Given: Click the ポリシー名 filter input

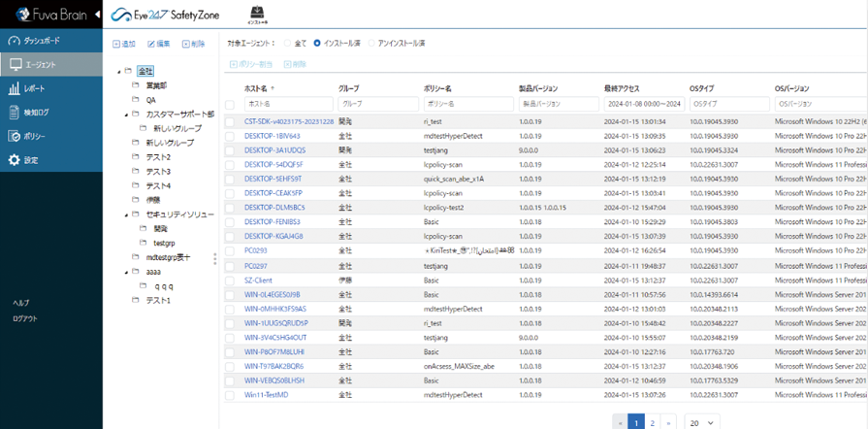Looking at the screenshot, I should click(468, 104).
